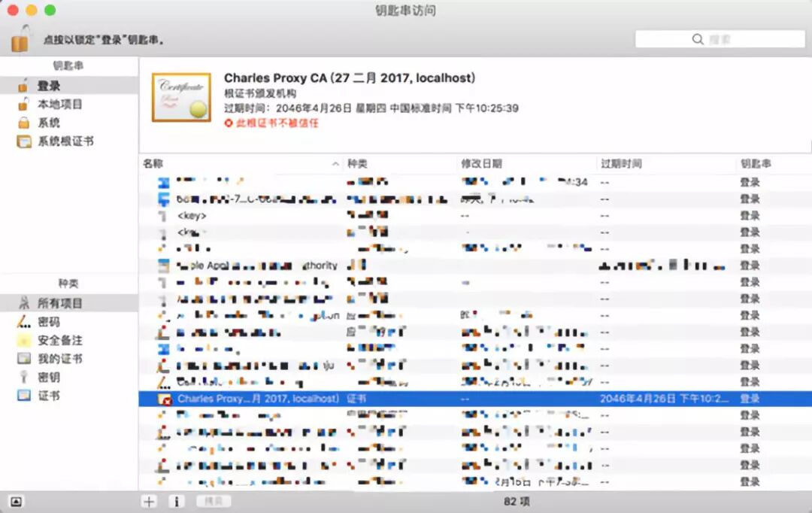Show 所有项目 category

pyautogui.click(x=69, y=303)
